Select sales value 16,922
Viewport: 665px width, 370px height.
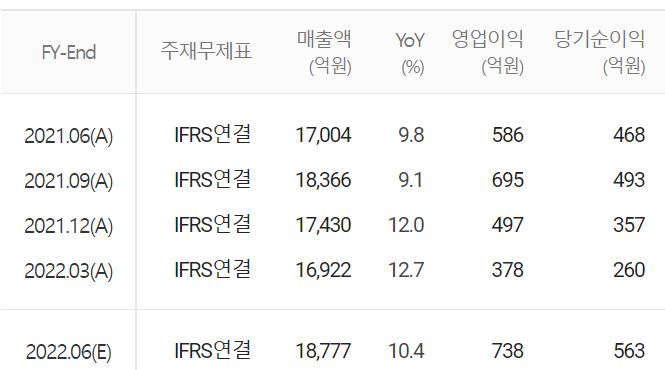[323, 270]
